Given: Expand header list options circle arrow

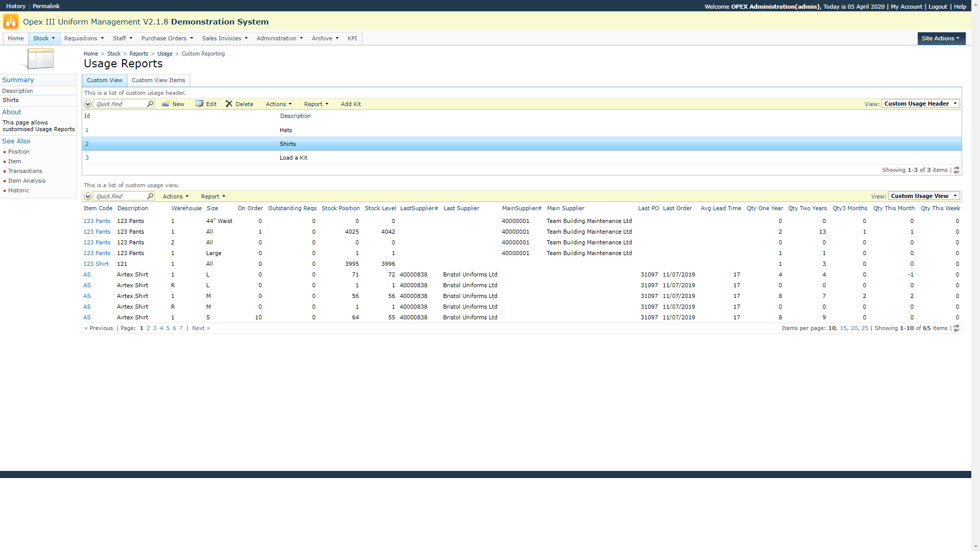Looking at the screenshot, I should [x=88, y=104].
